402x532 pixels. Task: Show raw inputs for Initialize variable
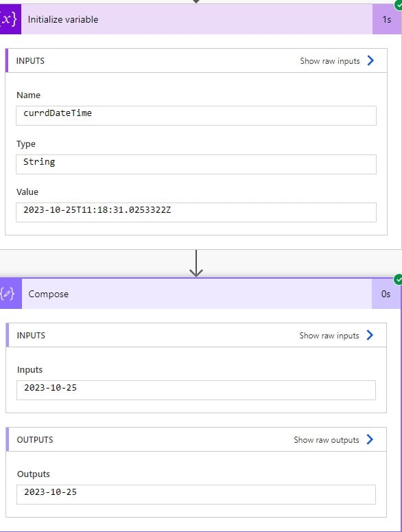[330, 61]
